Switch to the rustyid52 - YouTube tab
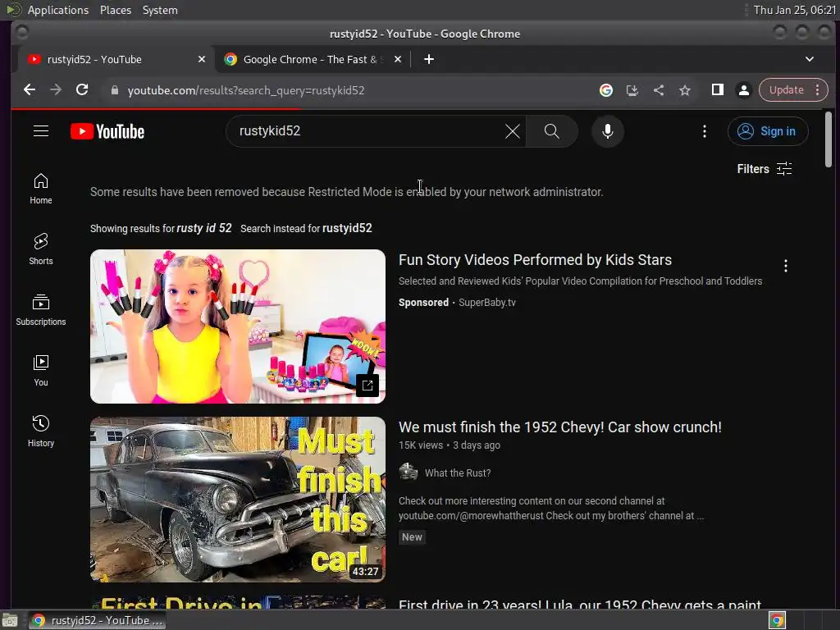The image size is (840, 630). (116, 59)
